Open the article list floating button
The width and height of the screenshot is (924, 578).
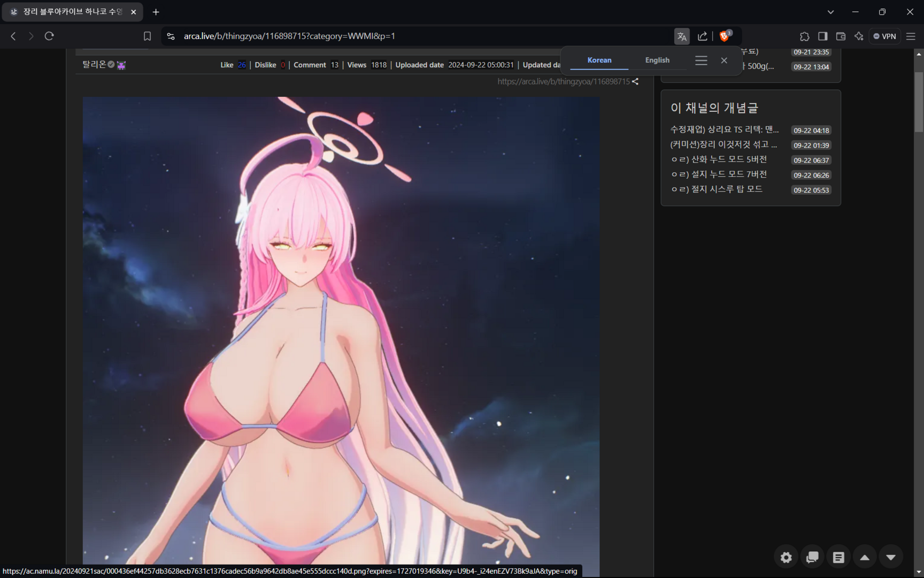(838, 557)
